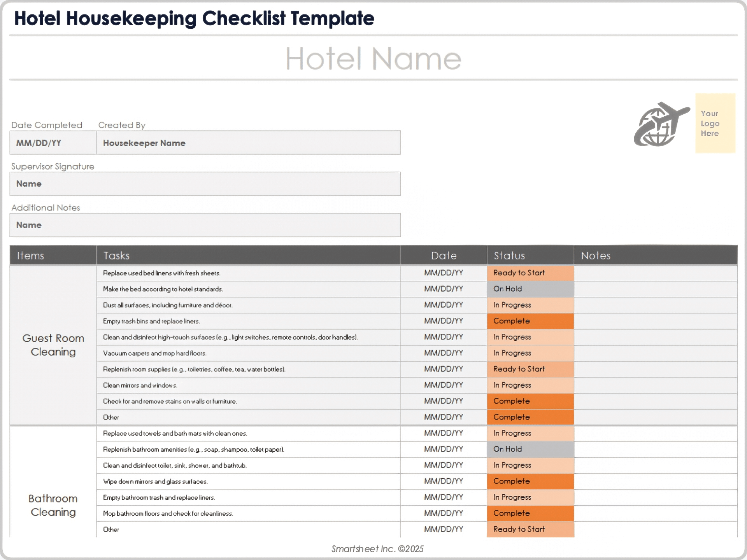Click the Complete status for mopping bathroom floors
The image size is (747, 560).
tap(530, 513)
